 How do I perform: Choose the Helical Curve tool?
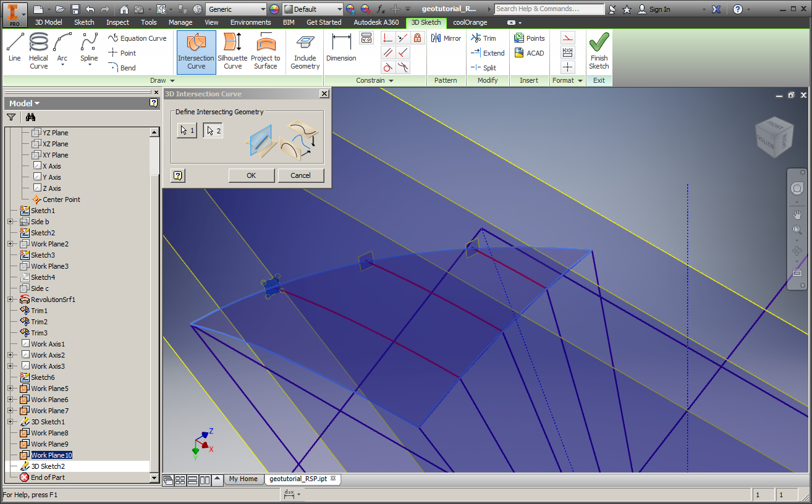coord(38,50)
